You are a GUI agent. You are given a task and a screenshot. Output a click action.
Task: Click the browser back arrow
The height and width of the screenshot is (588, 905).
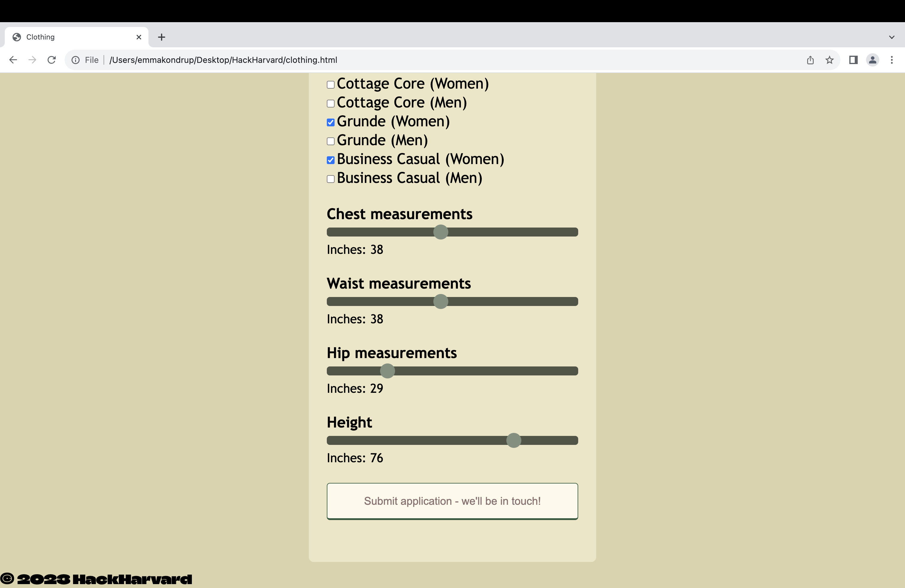pyautogui.click(x=13, y=60)
